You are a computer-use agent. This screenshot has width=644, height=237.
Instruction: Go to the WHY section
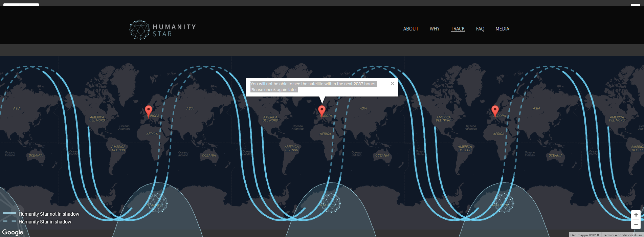point(435,29)
